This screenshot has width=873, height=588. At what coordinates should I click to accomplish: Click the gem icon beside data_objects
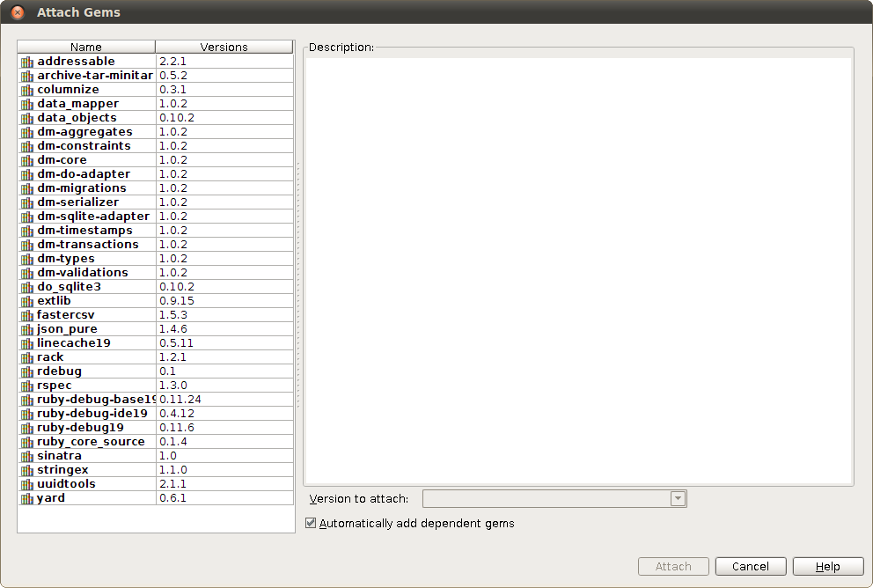pyautogui.click(x=27, y=118)
